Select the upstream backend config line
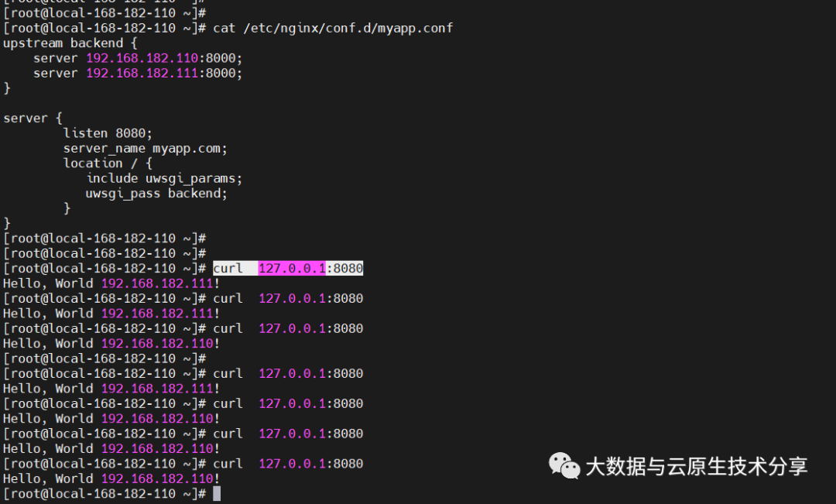Image resolution: width=836 pixels, height=504 pixels. point(68,43)
